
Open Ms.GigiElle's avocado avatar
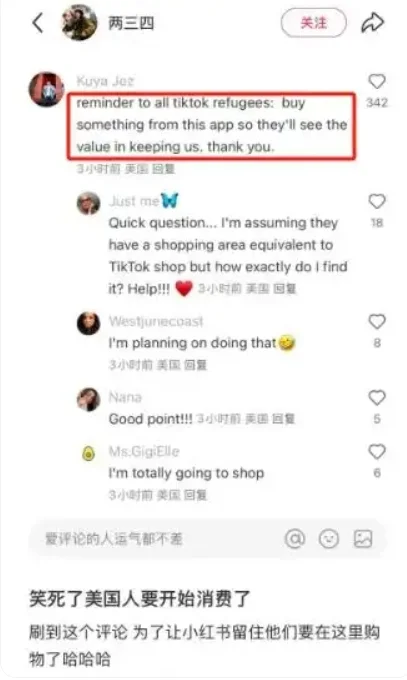click(89, 454)
